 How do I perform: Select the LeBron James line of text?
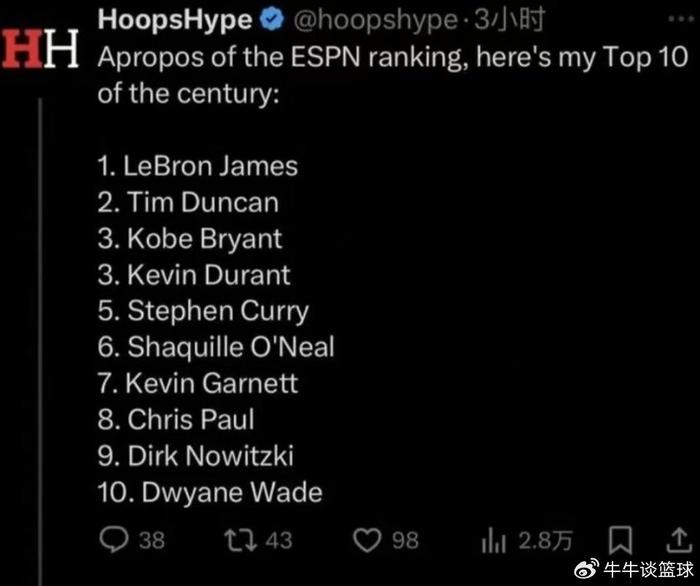point(198,166)
